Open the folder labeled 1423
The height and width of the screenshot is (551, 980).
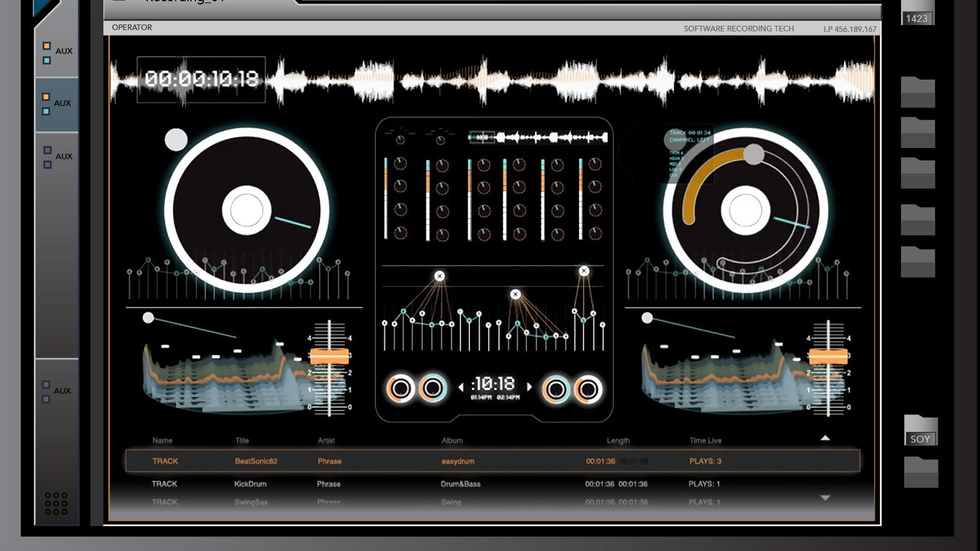click(917, 13)
